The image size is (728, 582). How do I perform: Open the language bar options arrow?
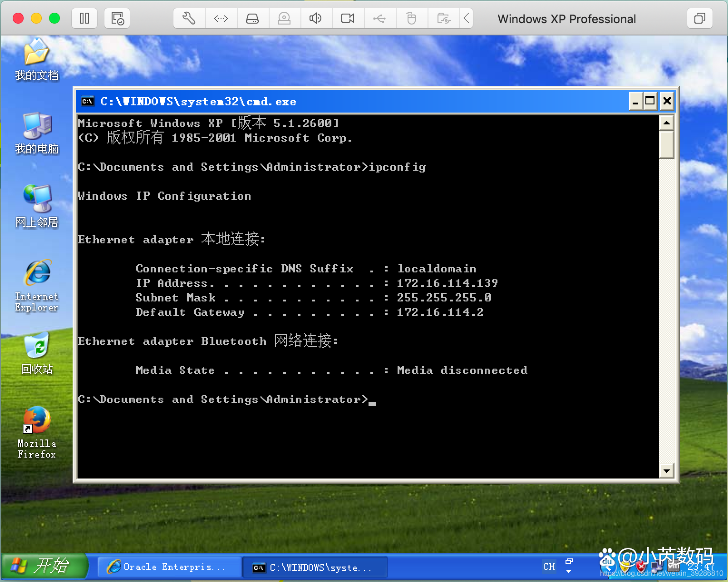coord(569,572)
